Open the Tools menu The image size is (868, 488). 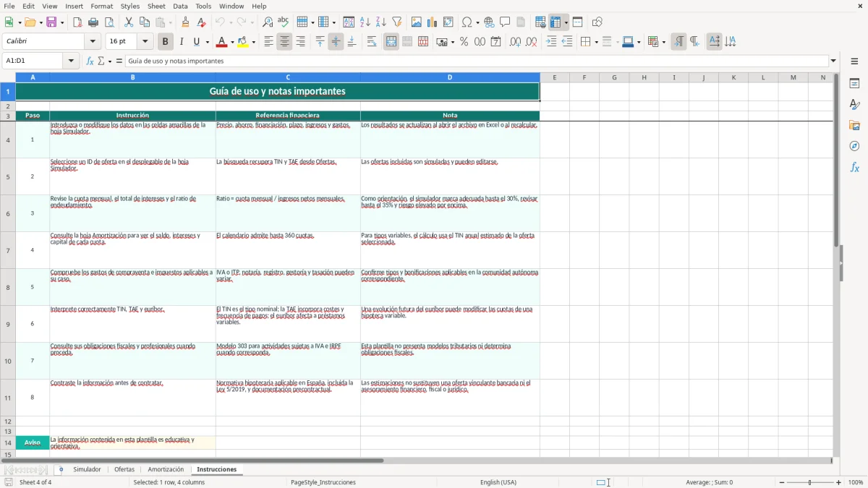[x=203, y=6]
